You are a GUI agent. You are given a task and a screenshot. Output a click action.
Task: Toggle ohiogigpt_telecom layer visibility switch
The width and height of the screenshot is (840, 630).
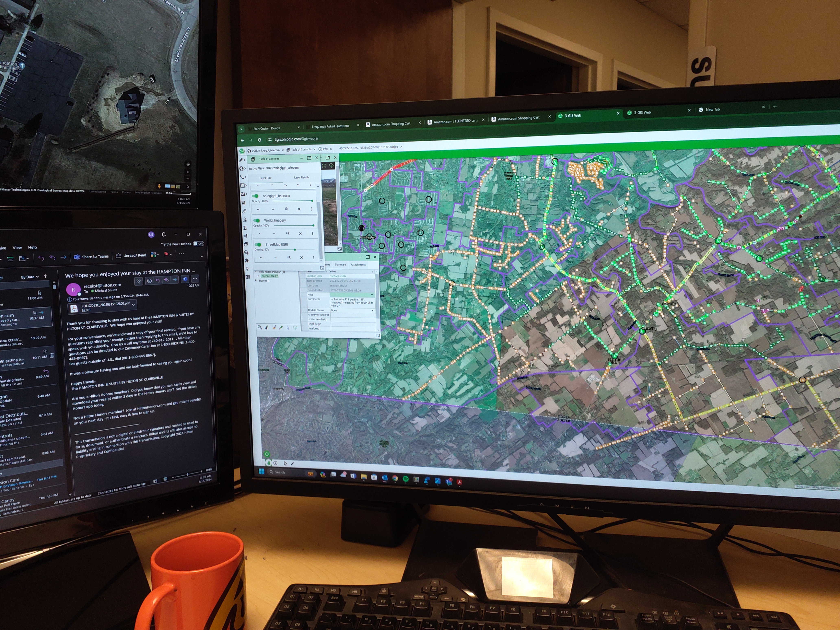point(256,196)
